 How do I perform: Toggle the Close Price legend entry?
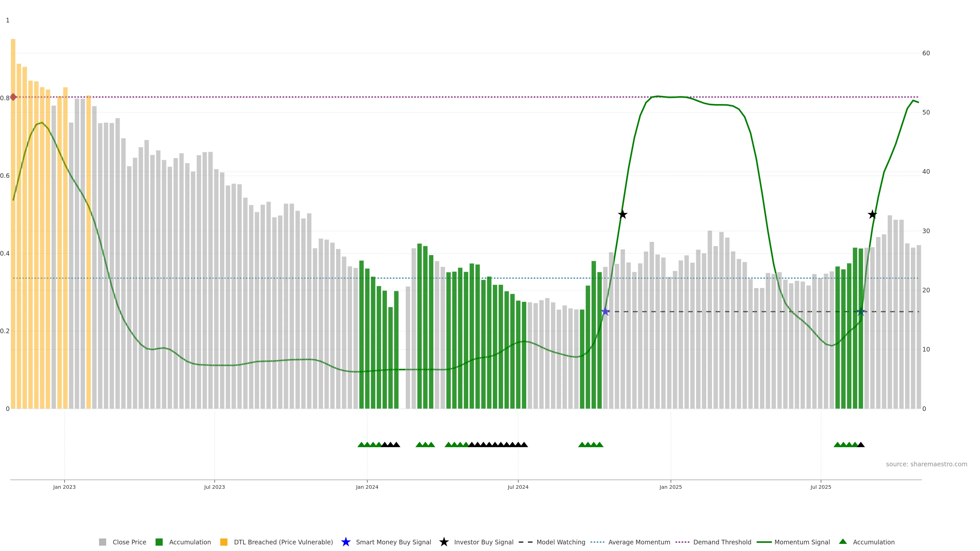pyautogui.click(x=129, y=542)
